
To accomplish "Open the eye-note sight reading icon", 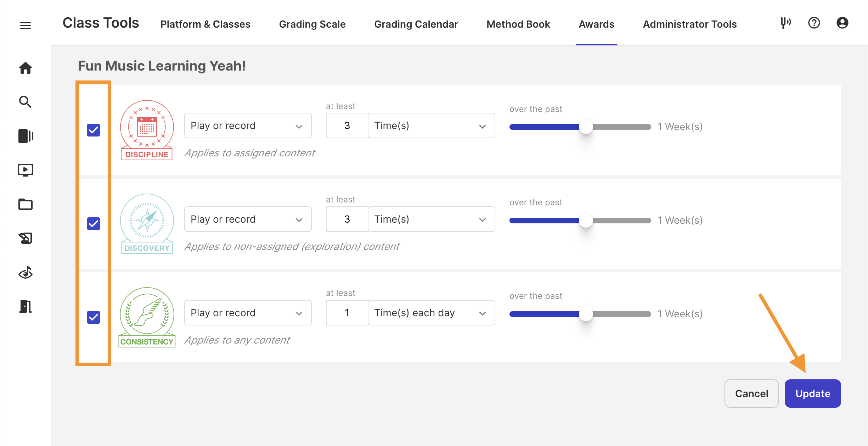I will (26, 272).
